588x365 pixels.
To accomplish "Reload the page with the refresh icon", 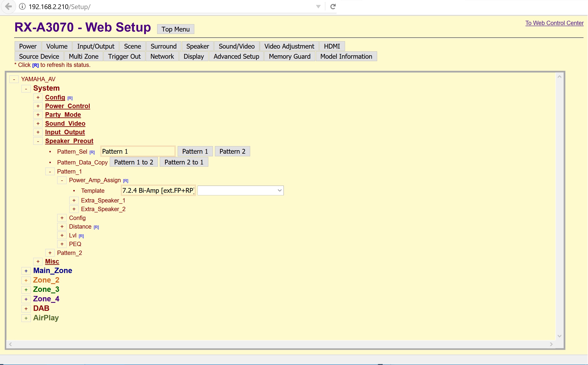I will pos(333,6).
